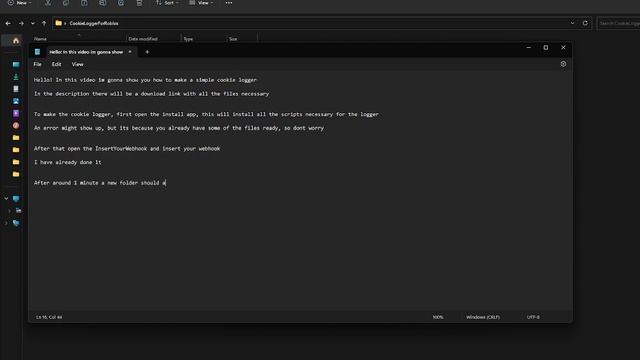The width and height of the screenshot is (640, 360).
Task: Click the line 'I have already done it'
Action: 67,162
